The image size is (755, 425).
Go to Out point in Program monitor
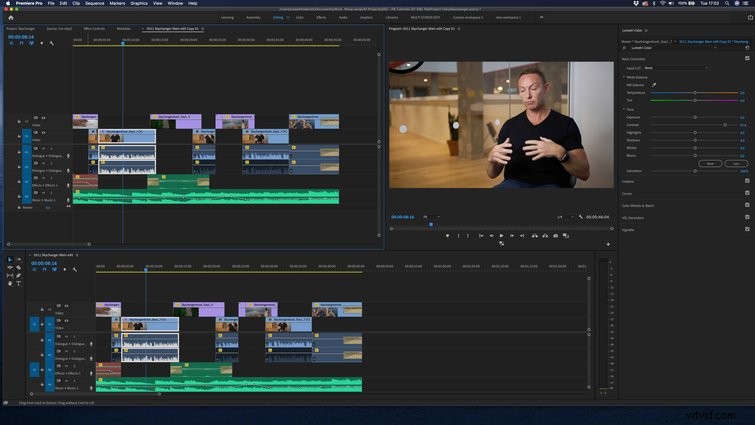tap(522, 236)
